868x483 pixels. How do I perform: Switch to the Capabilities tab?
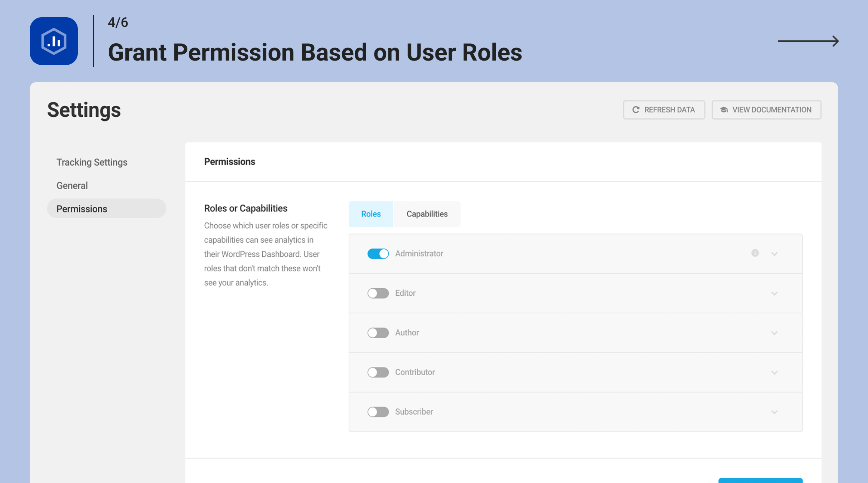(427, 214)
